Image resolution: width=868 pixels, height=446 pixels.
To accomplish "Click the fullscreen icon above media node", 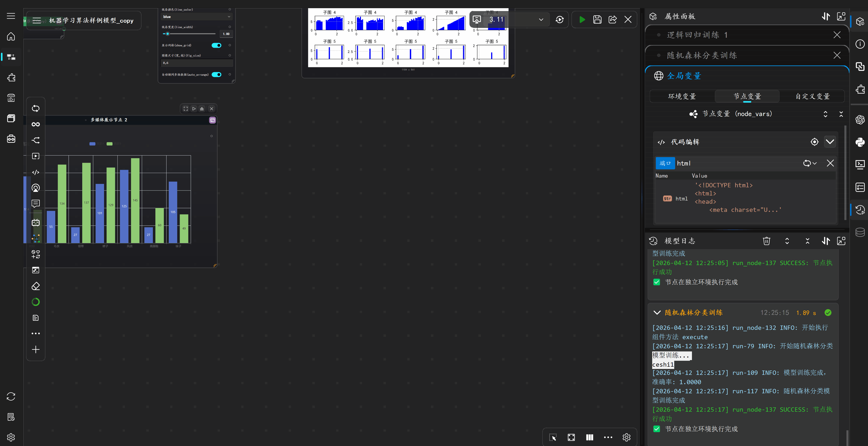I will click(186, 109).
